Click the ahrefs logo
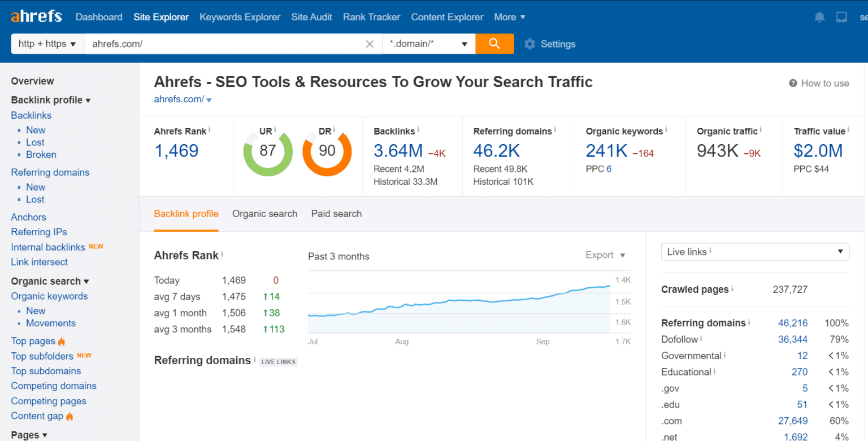 36,16
